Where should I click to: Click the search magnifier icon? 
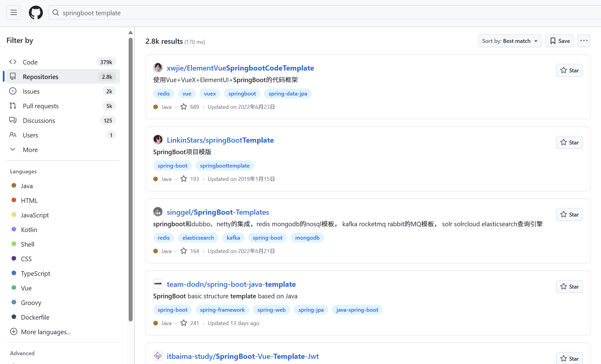pyautogui.click(x=56, y=12)
